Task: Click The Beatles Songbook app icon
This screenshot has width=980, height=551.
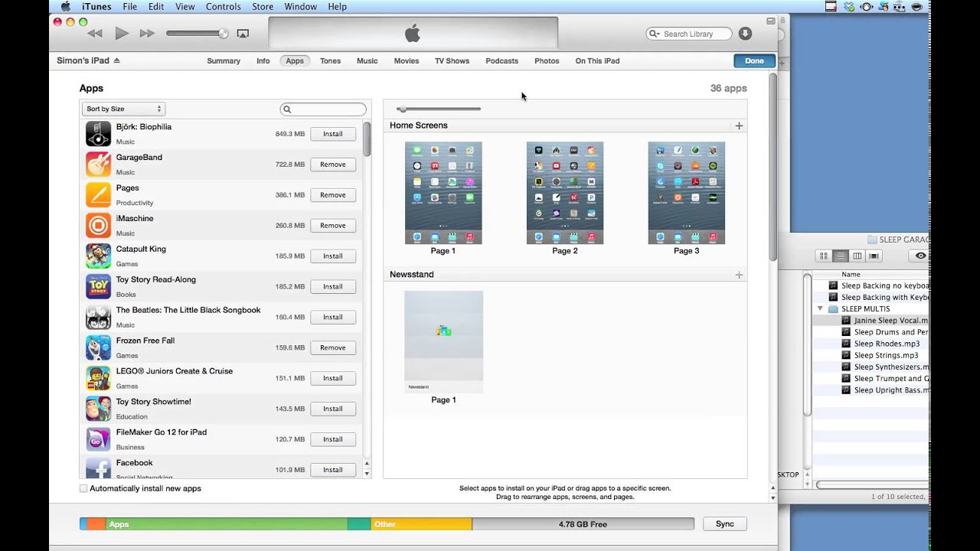Action: [98, 318]
